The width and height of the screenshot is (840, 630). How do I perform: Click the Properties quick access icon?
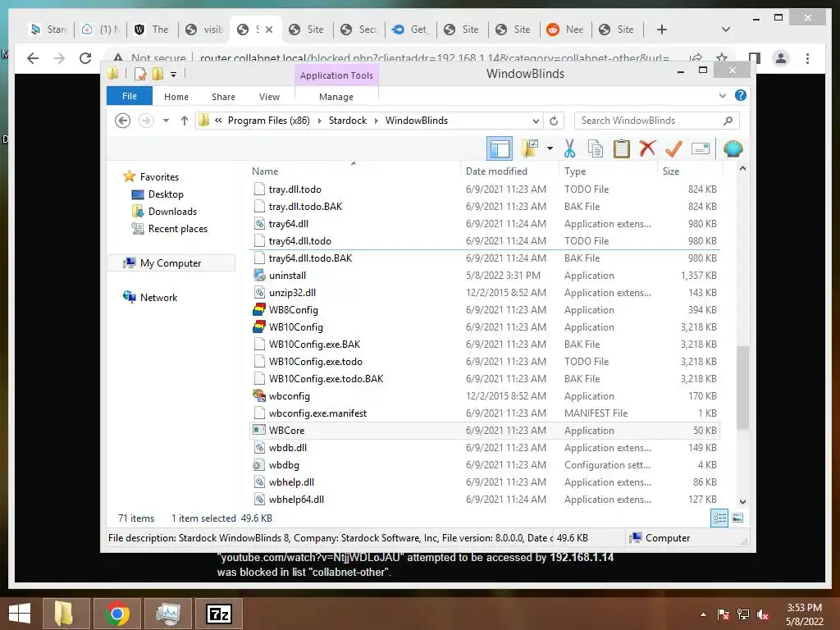140,74
